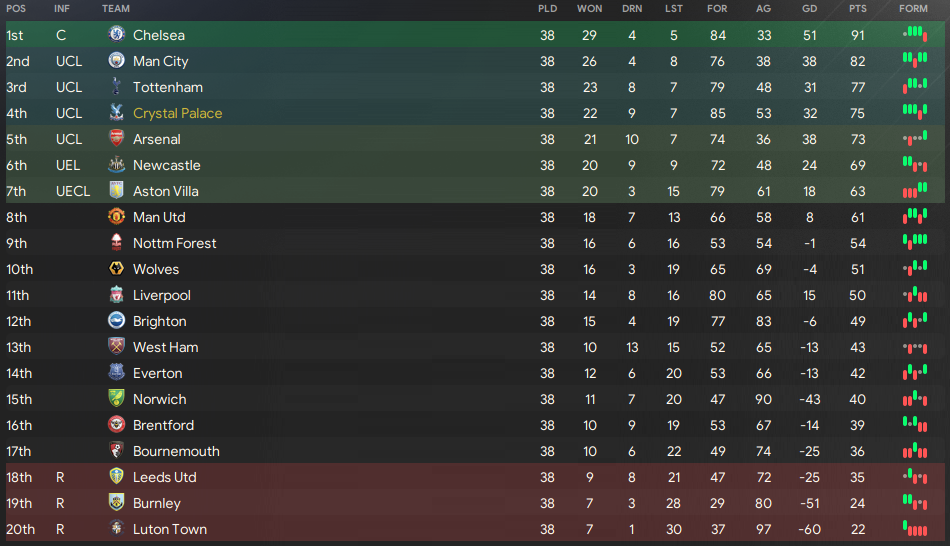
Task: Click the Arsenal club crest
Action: pyautogui.click(x=116, y=139)
